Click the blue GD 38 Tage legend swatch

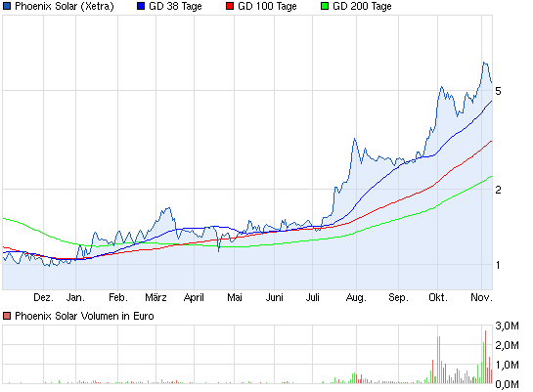tap(141, 6)
